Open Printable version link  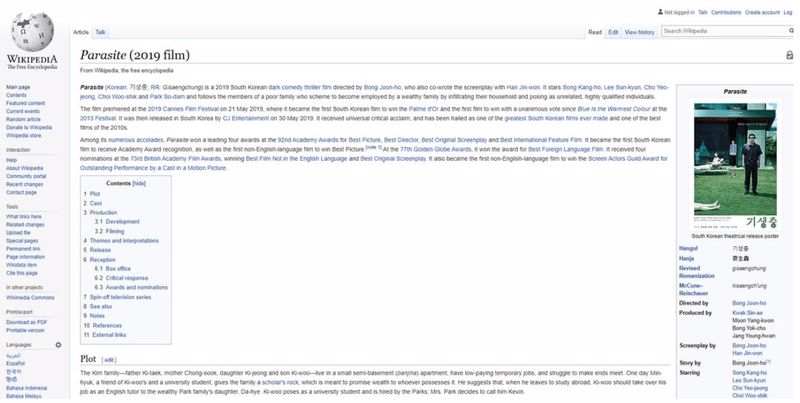25,331
